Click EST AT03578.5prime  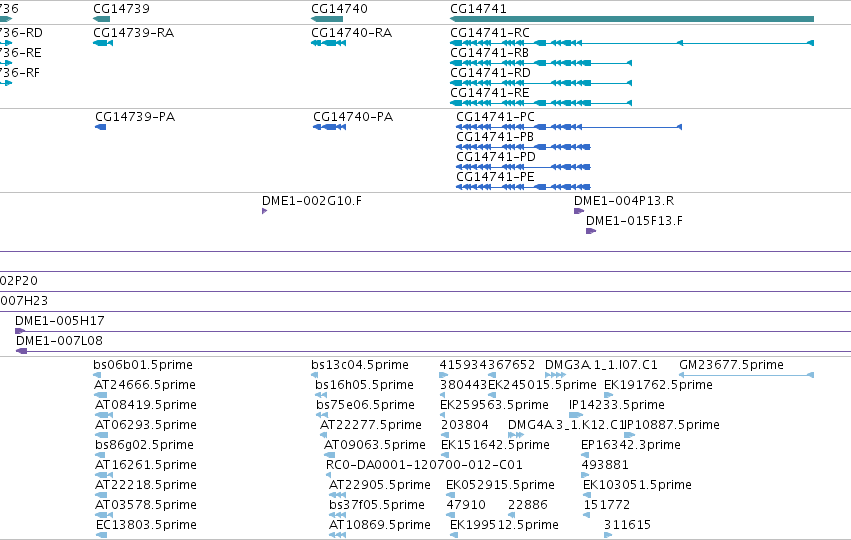coord(145,505)
